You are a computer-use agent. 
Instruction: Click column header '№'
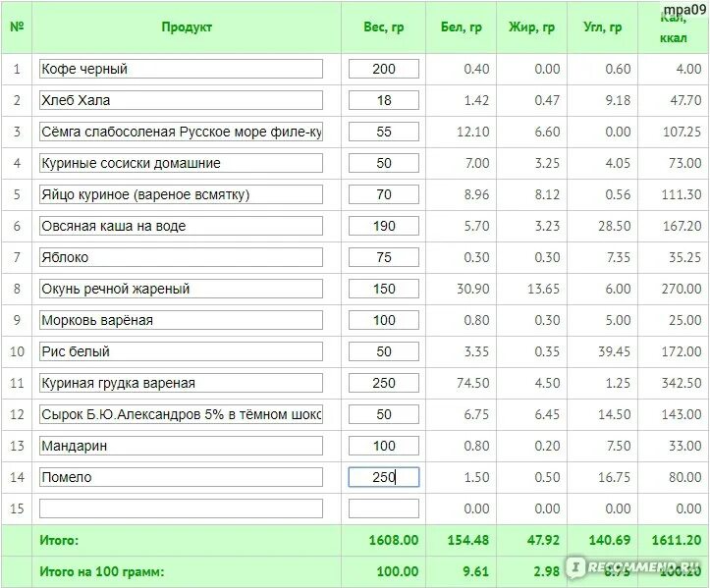(17, 27)
